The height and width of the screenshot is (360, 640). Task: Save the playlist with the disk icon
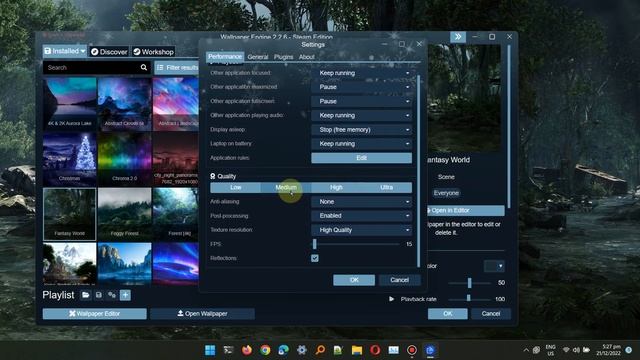[x=98, y=295]
